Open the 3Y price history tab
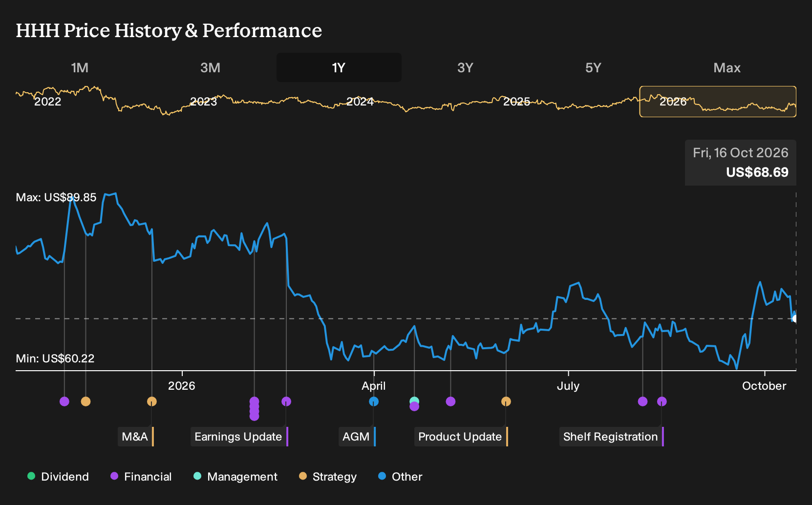Screen dimensions: 812x505 click(x=465, y=67)
